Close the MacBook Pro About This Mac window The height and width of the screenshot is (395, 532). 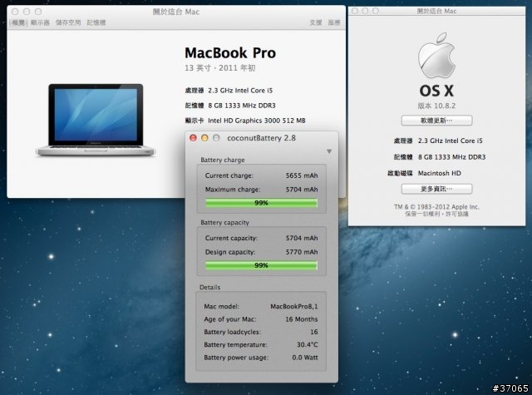(x=15, y=12)
